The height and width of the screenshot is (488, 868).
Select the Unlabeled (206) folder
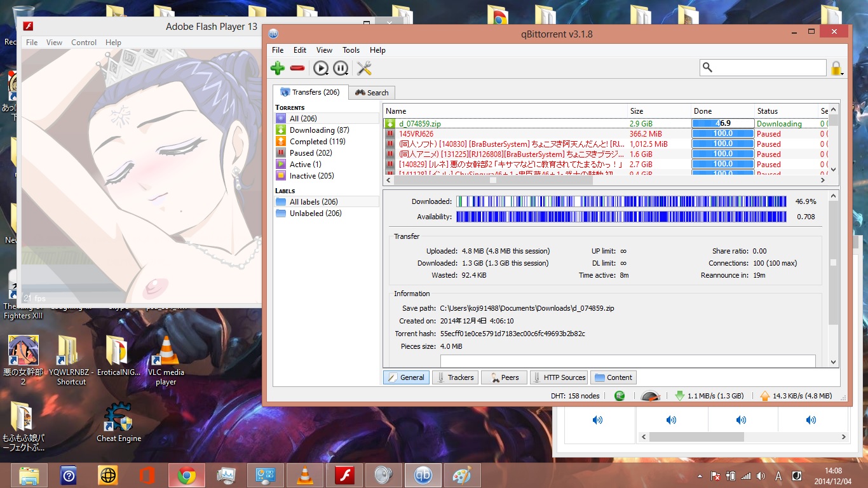pos(327,213)
